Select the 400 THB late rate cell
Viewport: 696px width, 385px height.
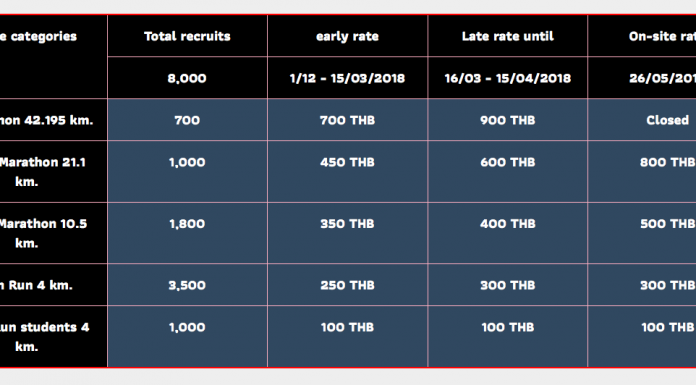point(508,233)
